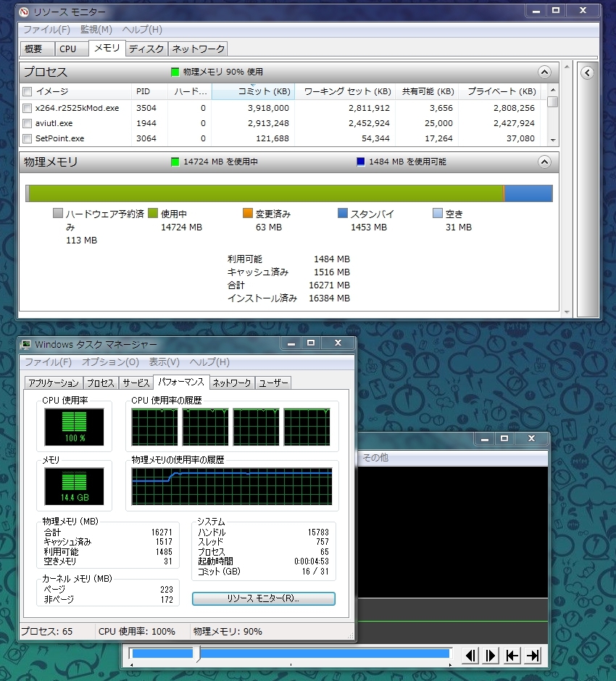
Task: Jump to end frame button
Action: click(x=532, y=656)
